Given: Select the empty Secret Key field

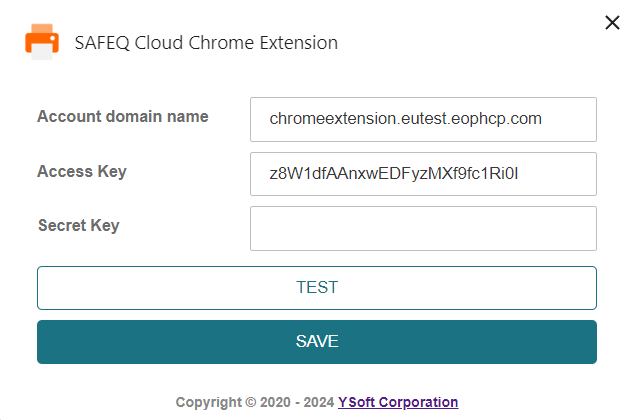Looking at the screenshot, I should (422, 228).
